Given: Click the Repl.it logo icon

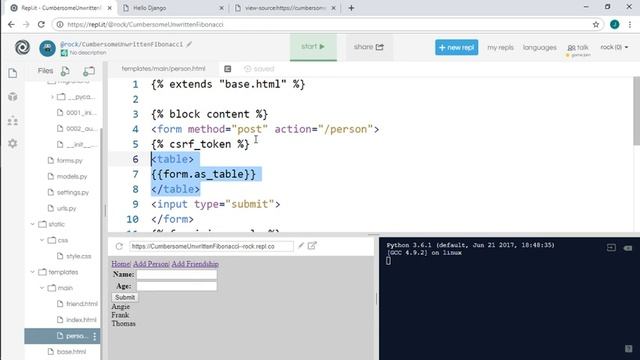Looking at the screenshot, I should 22,47.
